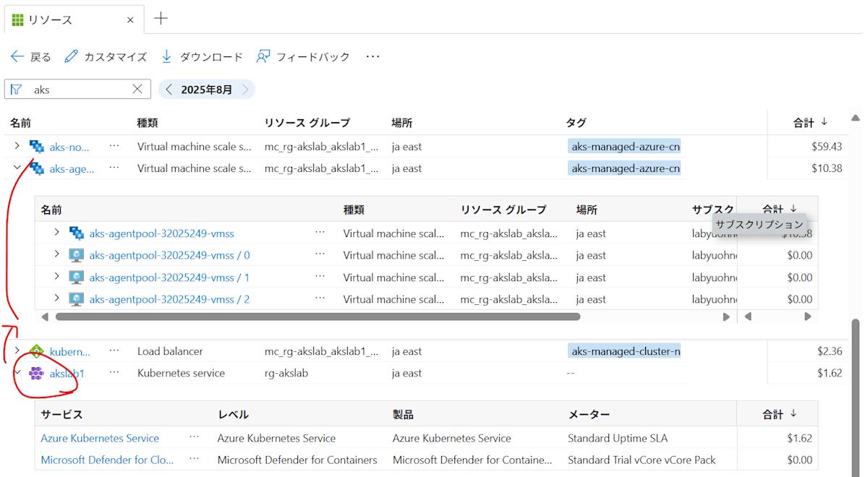
Task: Click nested table scroll left arrow
Action: pyautogui.click(x=45, y=317)
